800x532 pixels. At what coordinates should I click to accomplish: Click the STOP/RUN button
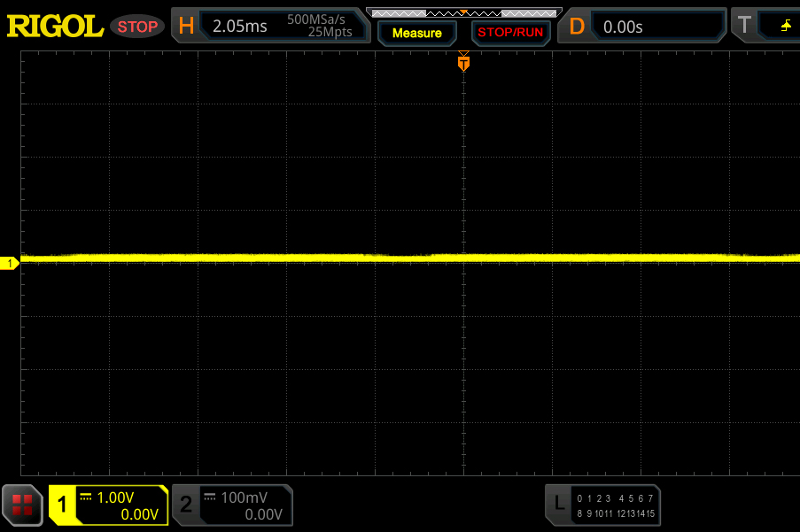click(x=510, y=33)
